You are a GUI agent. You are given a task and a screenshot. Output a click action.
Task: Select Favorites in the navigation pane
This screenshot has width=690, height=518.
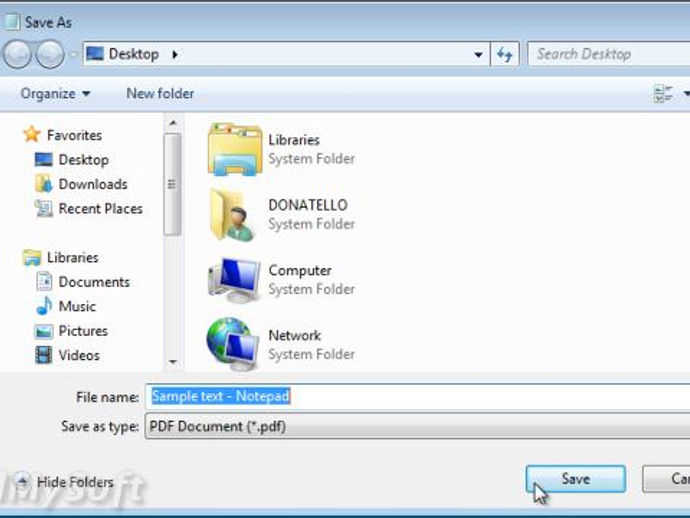pyautogui.click(x=74, y=135)
